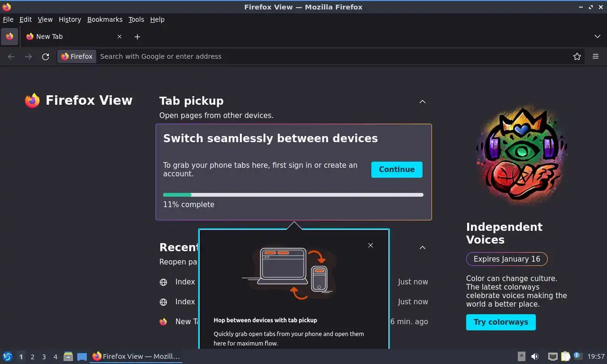The width and height of the screenshot is (607, 364).
Task: Go back one page arrow
Action: click(x=11, y=56)
